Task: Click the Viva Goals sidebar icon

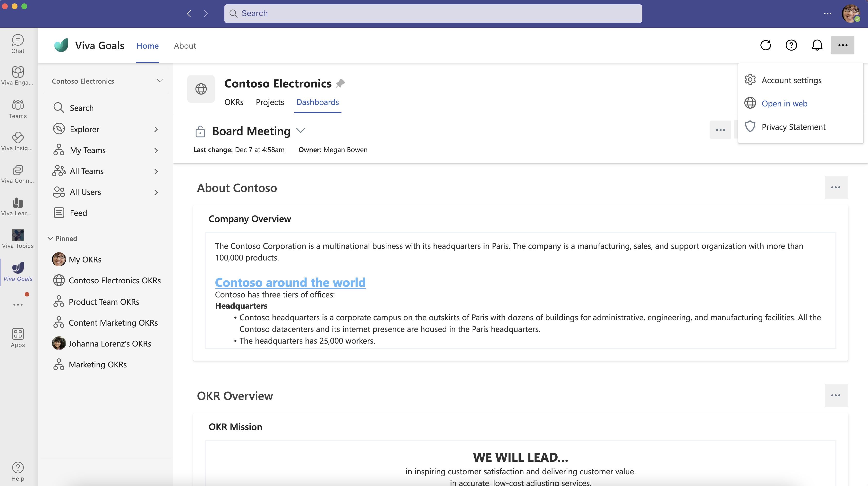Action: point(18,268)
